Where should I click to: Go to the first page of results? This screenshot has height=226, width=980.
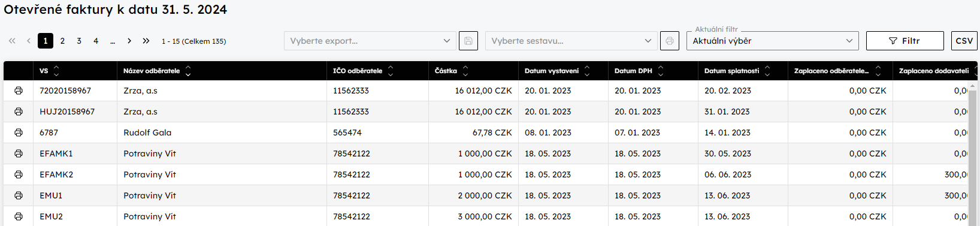(x=12, y=41)
